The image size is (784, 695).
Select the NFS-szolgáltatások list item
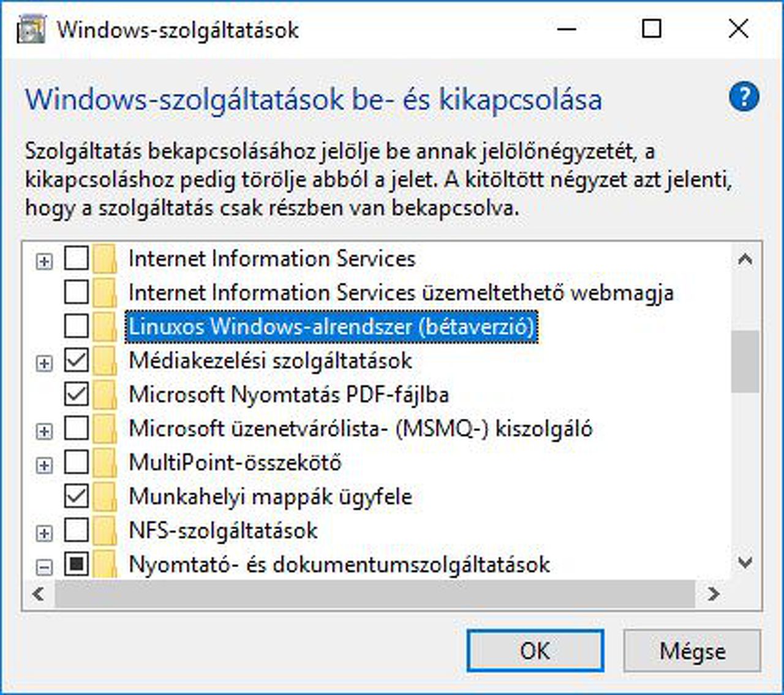click(x=223, y=531)
